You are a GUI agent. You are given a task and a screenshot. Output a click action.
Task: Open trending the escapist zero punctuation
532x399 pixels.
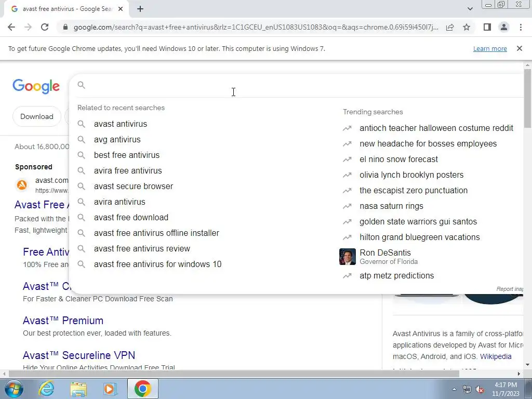point(413,190)
